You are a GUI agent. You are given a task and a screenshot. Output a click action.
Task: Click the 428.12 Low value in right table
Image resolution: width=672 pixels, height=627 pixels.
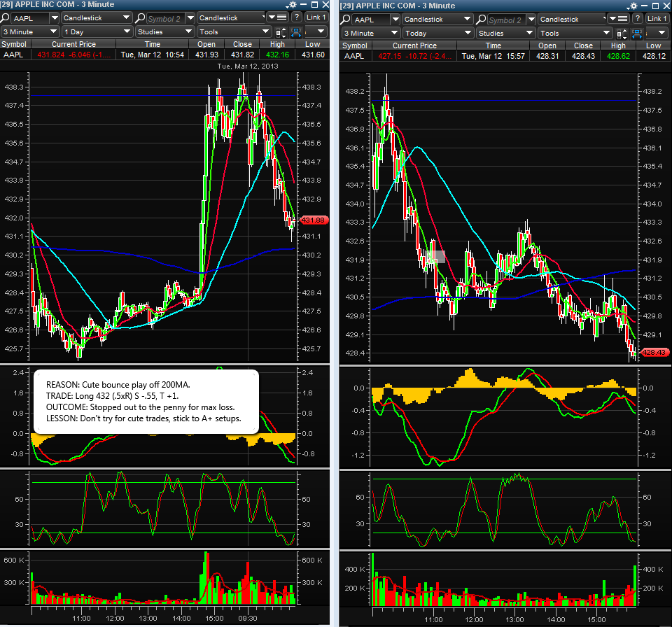(x=654, y=56)
